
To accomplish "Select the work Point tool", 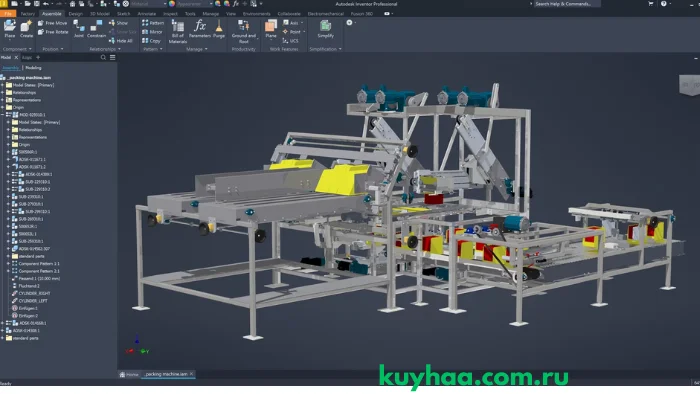I will (x=293, y=32).
